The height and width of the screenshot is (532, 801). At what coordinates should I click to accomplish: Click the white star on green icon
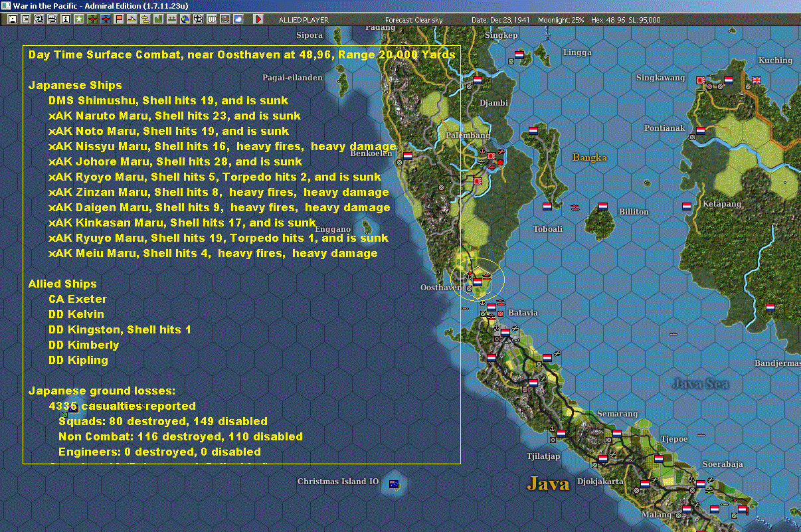click(79, 20)
